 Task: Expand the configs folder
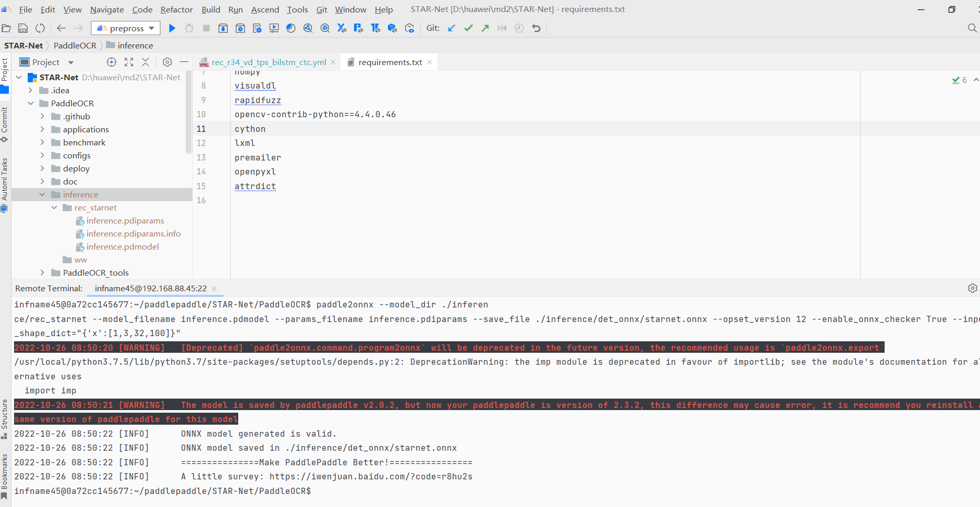(42, 155)
